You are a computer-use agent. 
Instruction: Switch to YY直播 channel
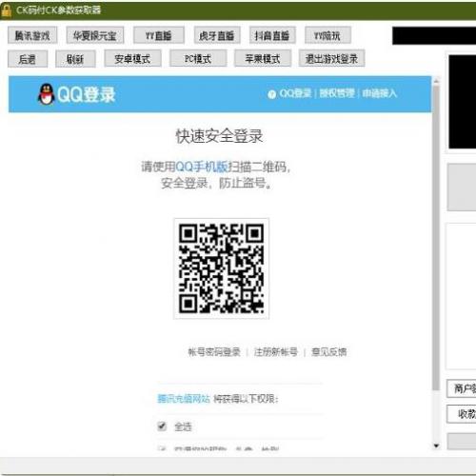pos(159,35)
